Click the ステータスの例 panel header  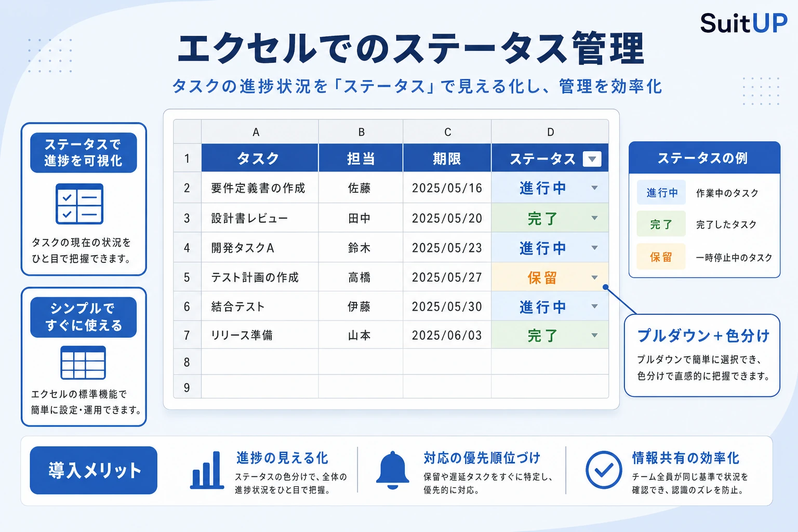(x=704, y=158)
